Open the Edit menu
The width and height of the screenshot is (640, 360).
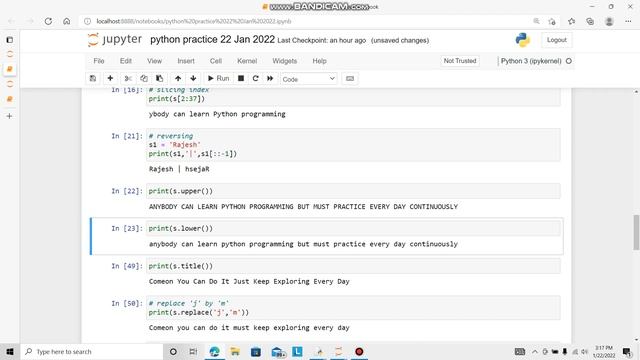click(x=126, y=61)
